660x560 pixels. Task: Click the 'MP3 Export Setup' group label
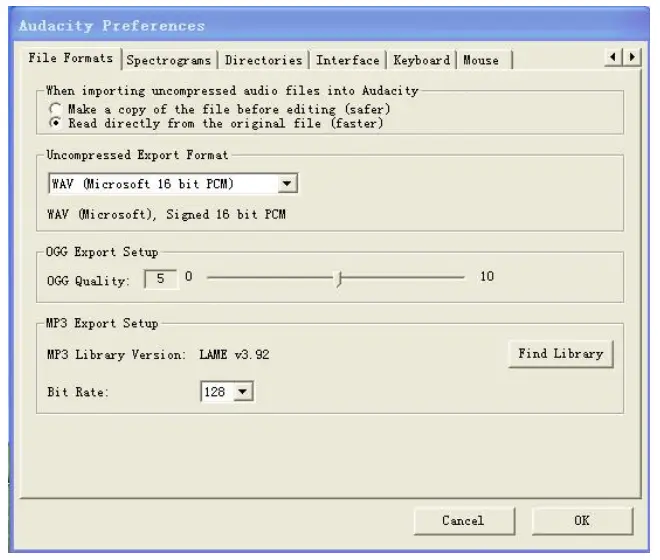(102, 323)
